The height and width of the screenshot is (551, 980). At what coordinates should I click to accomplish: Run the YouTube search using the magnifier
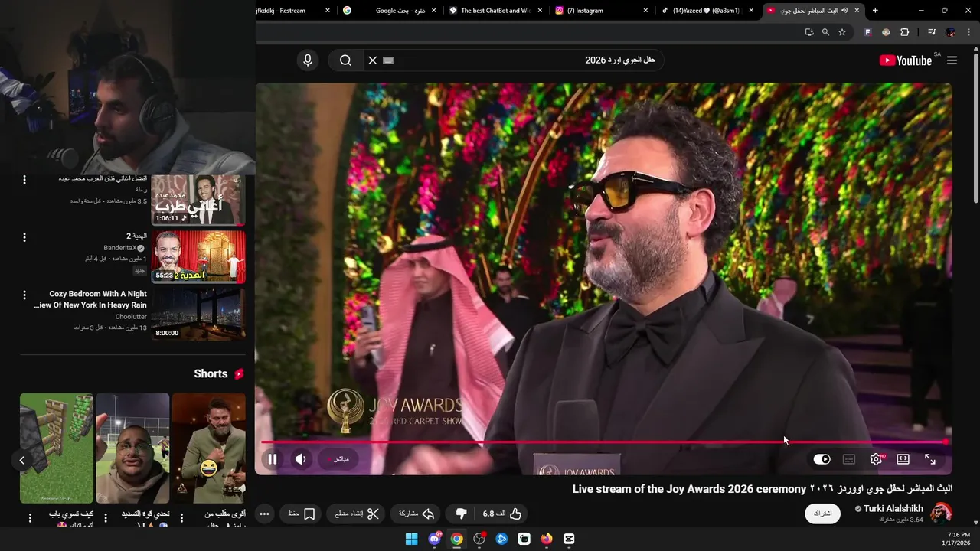[x=345, y=60]
